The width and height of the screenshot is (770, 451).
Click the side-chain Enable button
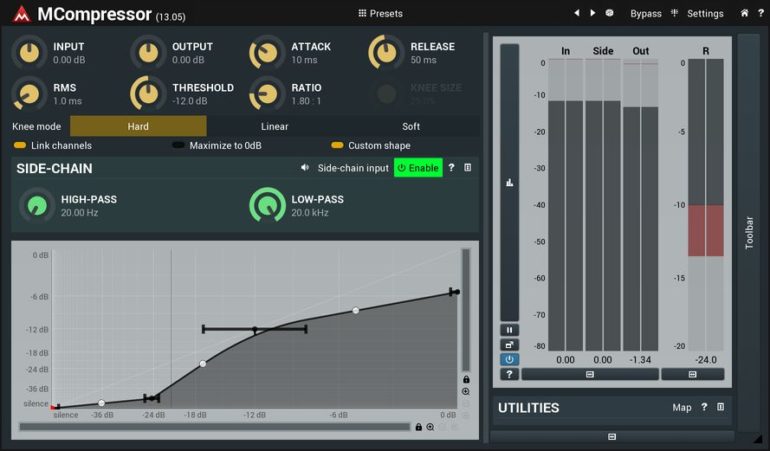tap(418, 168)
